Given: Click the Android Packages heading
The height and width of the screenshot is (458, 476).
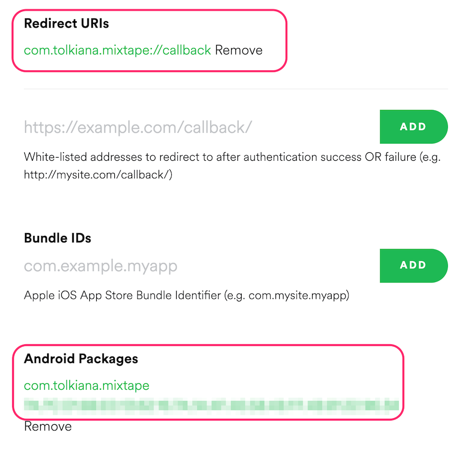Looking at the screenshot, I should click(81, 359).
